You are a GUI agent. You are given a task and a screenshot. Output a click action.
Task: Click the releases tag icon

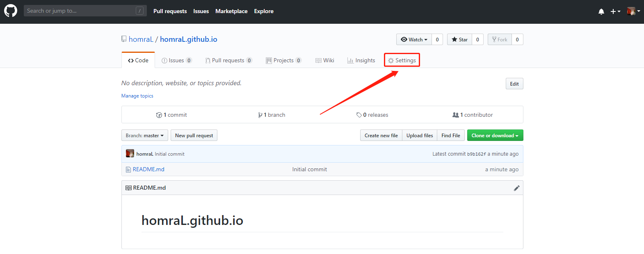point(359,115)
